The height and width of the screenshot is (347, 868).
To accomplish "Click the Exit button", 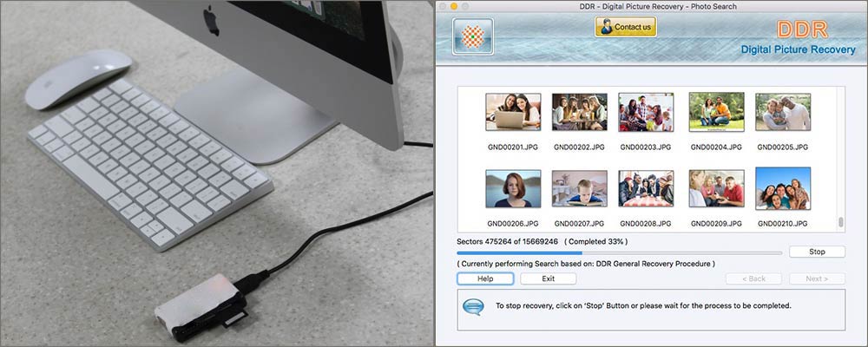I will coord(548,278).
